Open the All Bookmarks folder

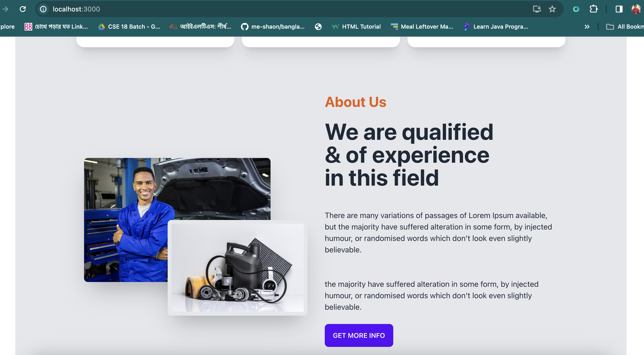click(x=625, y=27)
